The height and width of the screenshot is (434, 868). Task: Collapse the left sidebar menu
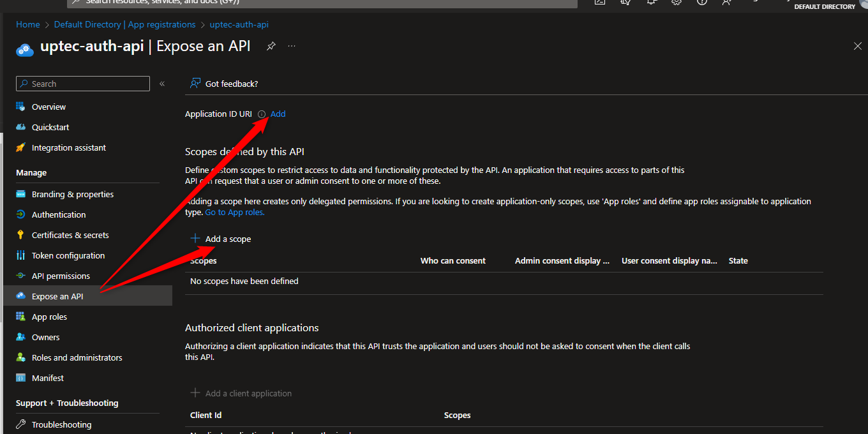[x=162, y=84]
